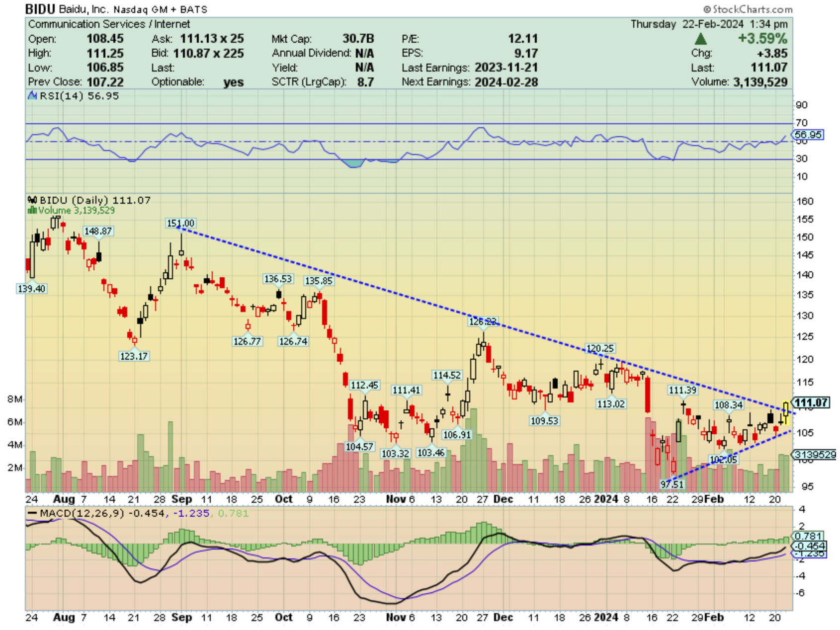Click the 136.53 price label
840x630 pixels.
[x=278, y=279]
